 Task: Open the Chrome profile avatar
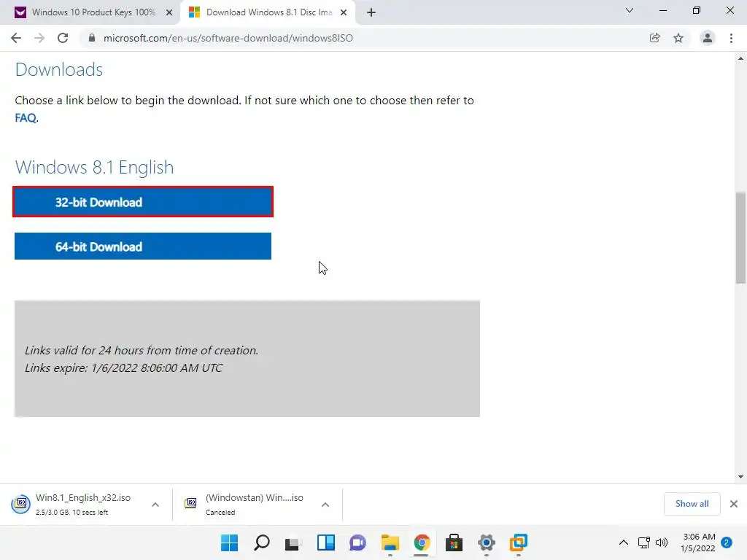pos(708,38)
